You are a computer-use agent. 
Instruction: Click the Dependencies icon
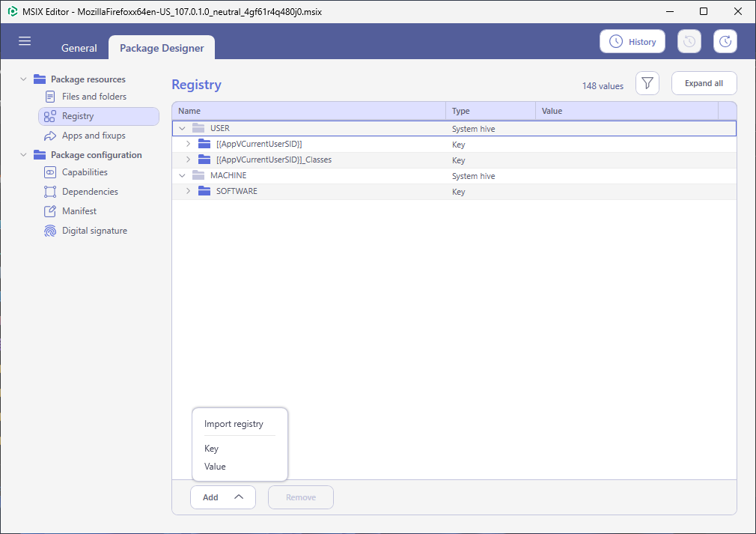tap(50, 192)
